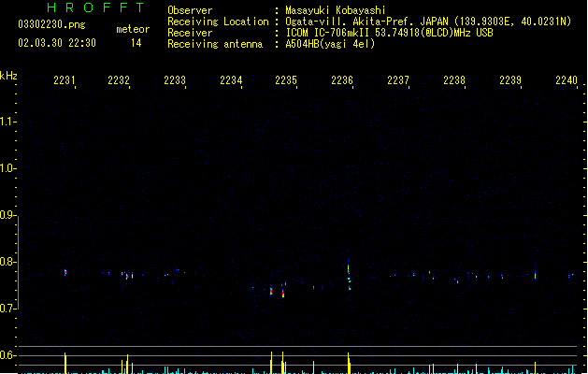Viewport: 588px width, 374px height.
Task: Click the Receiving antenna field label
Action: [x=215, y=44]
